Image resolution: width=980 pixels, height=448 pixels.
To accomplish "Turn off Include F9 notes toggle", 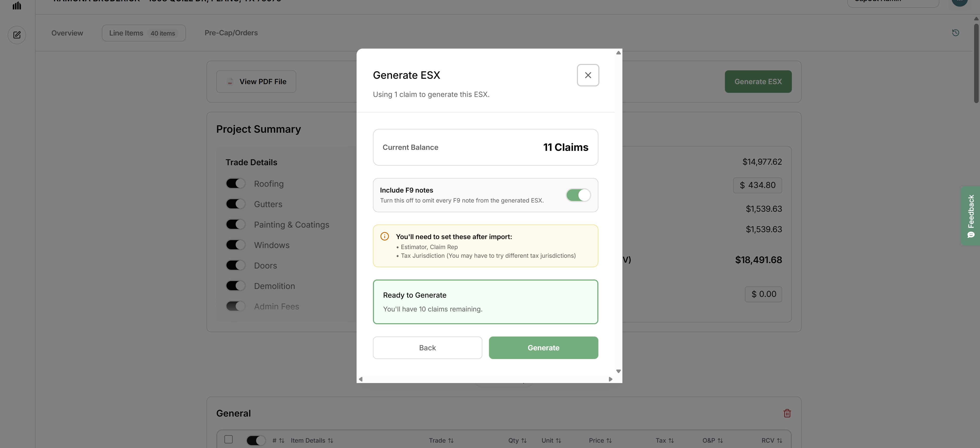I will (578, 195).
